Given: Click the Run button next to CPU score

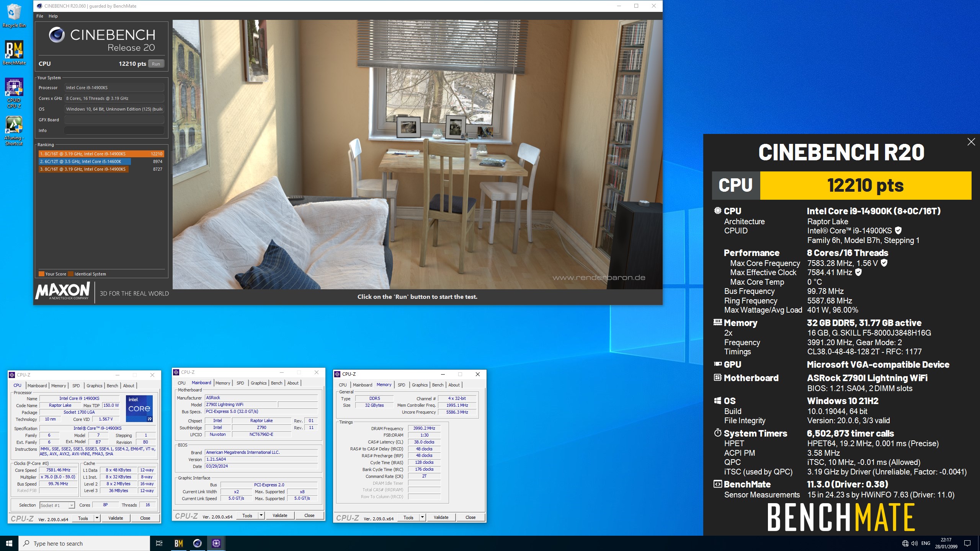Looking at the screenshot, I should coord(156,64).
